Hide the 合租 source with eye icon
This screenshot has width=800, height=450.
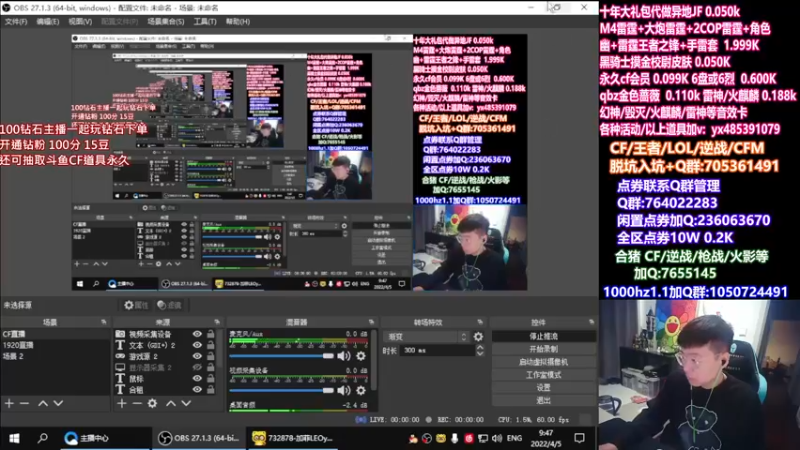197,390
